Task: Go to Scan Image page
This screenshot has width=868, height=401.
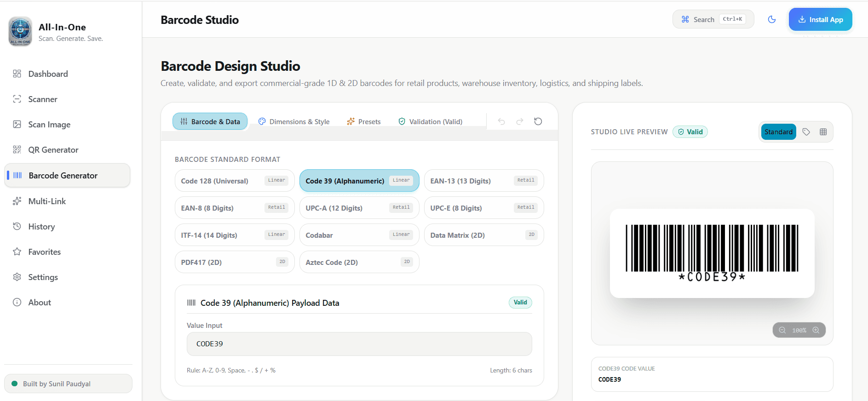Action: (67, 125)
